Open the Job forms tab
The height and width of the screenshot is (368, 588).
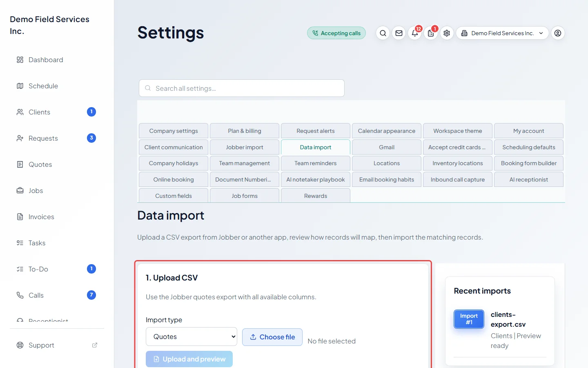245,195
